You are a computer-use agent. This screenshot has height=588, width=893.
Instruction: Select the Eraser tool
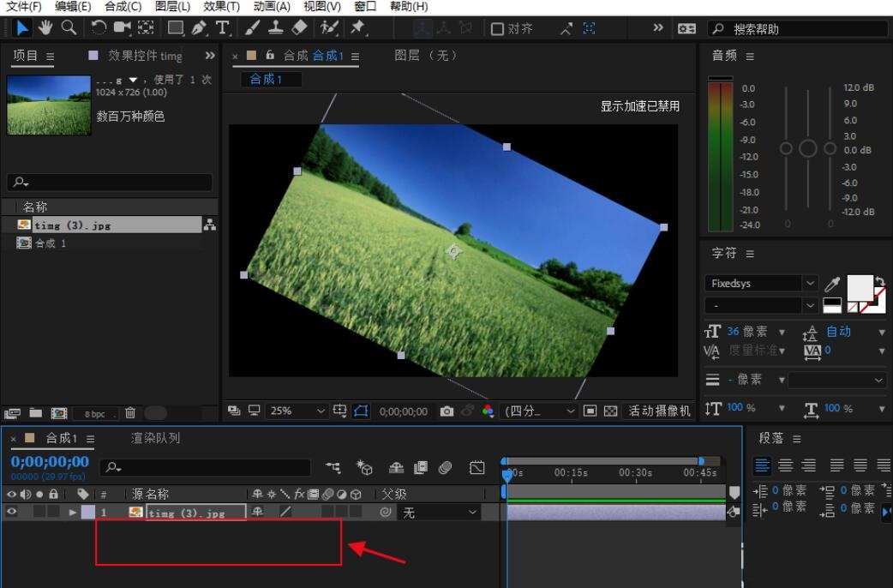(299, 28)
